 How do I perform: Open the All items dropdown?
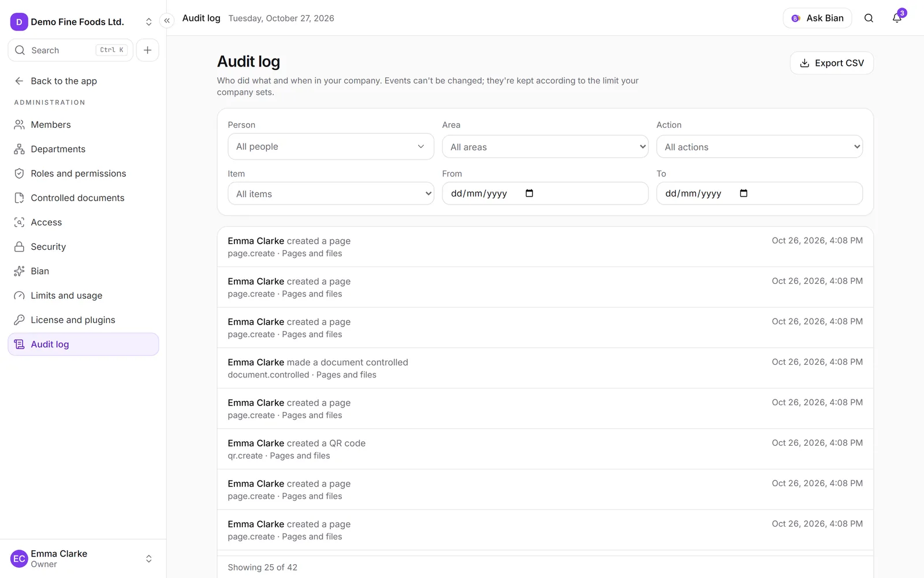[331, 194]
